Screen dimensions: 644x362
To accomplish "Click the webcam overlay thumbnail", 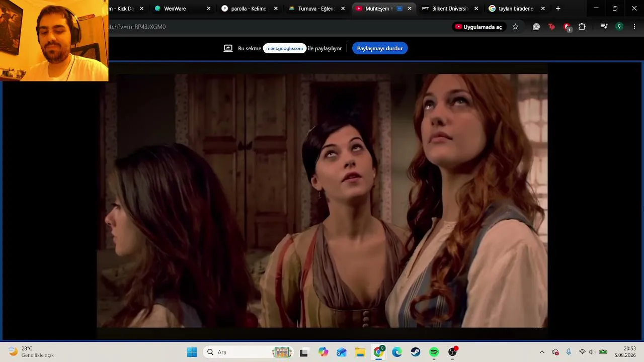I will pyautogui.click(x=54, y=40).
